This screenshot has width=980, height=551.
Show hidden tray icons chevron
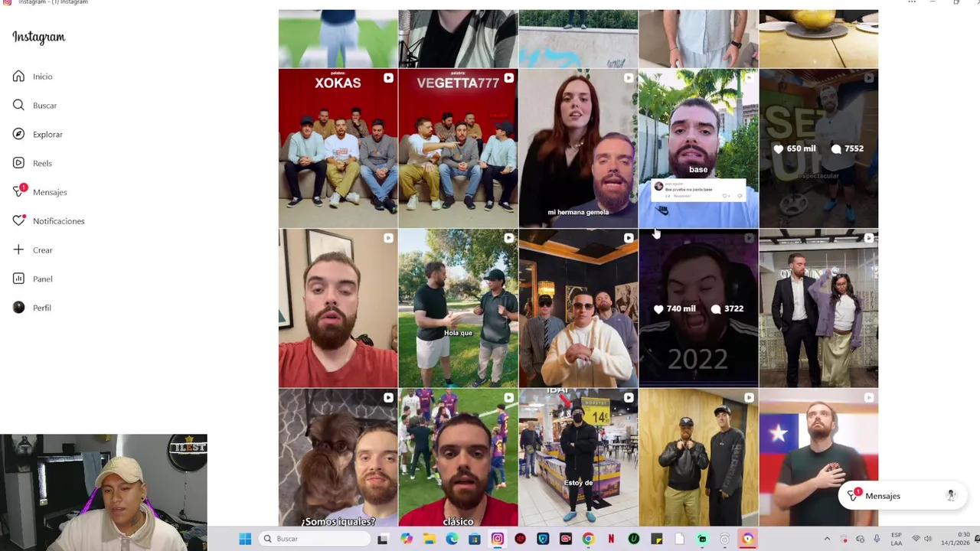[827, 539]
